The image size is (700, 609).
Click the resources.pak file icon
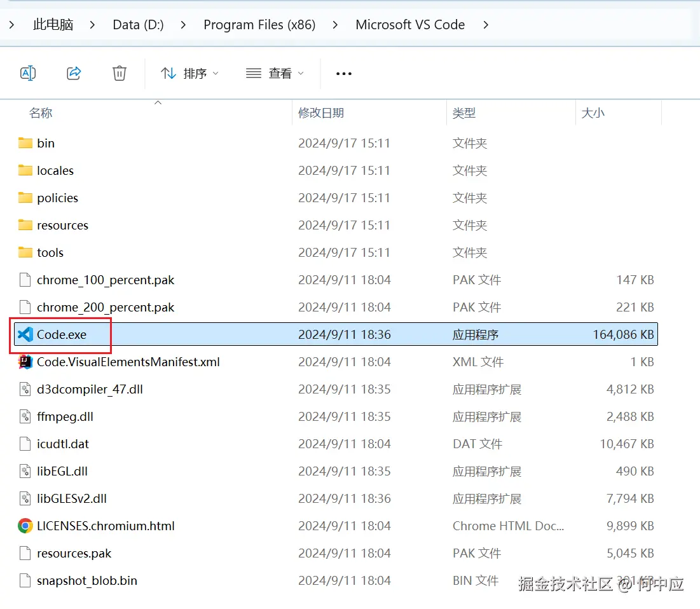coord(25,553)
